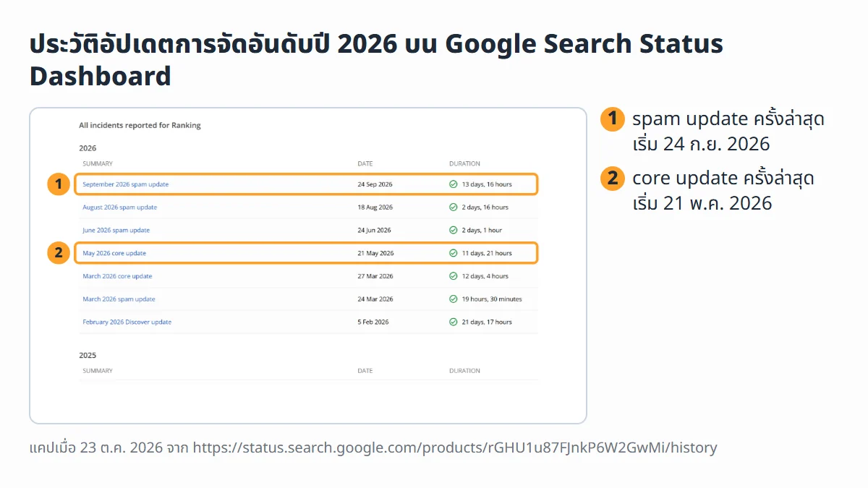Click green check icon beside 11 days, 21 hours
868x488 pixels.
(454, 254)
